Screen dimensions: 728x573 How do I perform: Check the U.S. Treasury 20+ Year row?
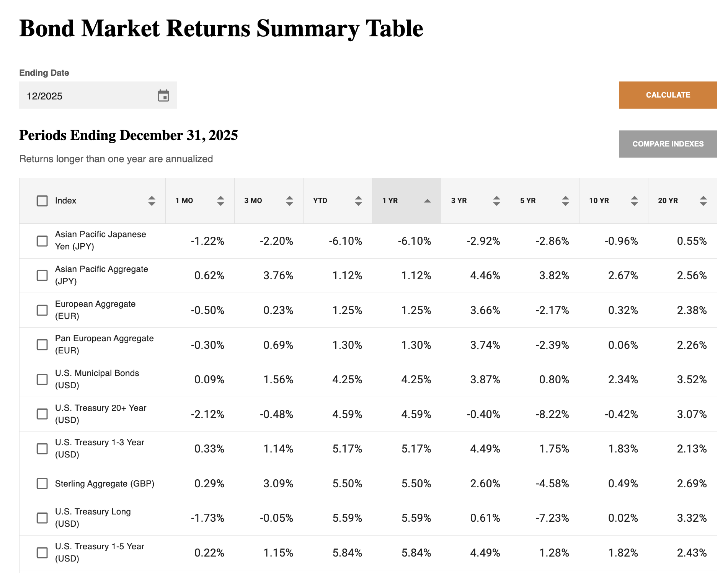tap(42, 414)
